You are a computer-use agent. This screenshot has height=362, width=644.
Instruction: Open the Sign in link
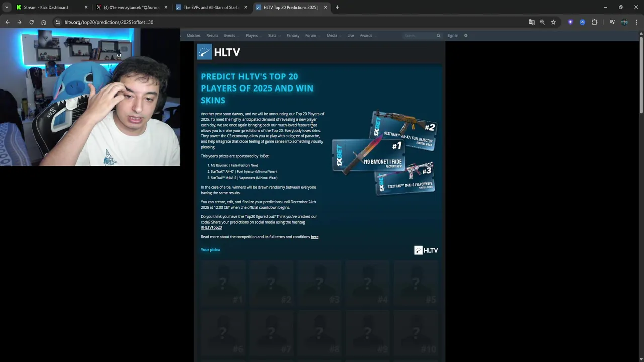click(453, 36)
